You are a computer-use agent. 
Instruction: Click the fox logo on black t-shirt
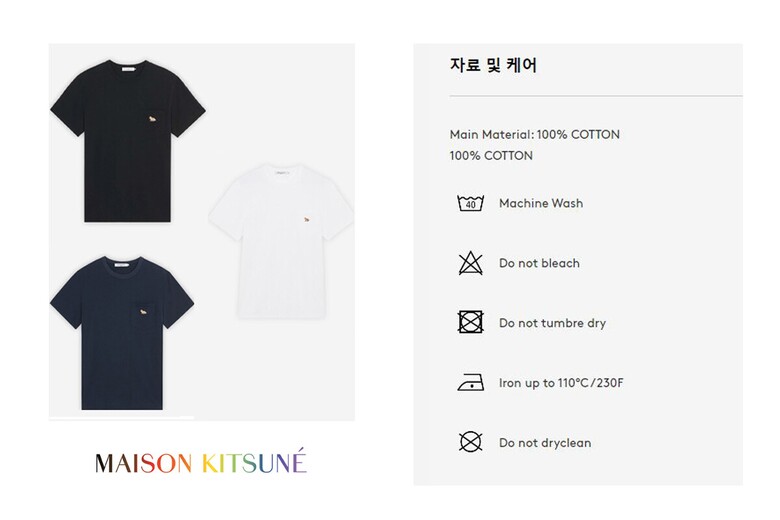pyautogui.click(x=153, y=118)
